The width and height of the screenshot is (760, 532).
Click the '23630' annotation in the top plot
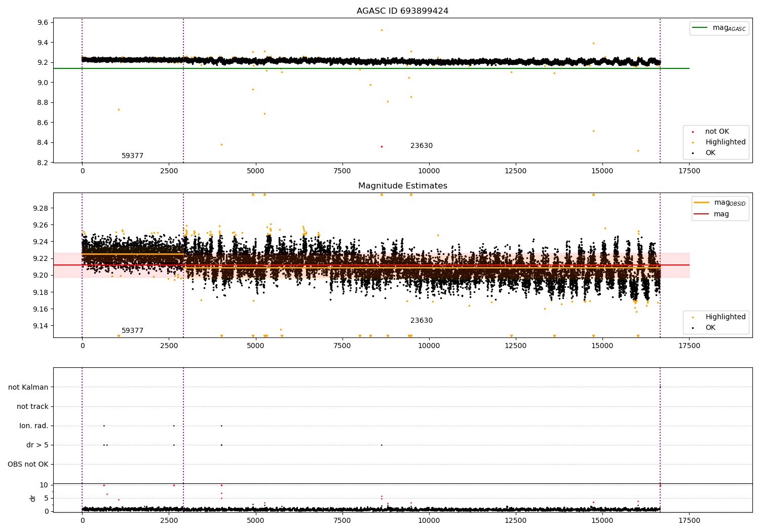pos(422,146)
